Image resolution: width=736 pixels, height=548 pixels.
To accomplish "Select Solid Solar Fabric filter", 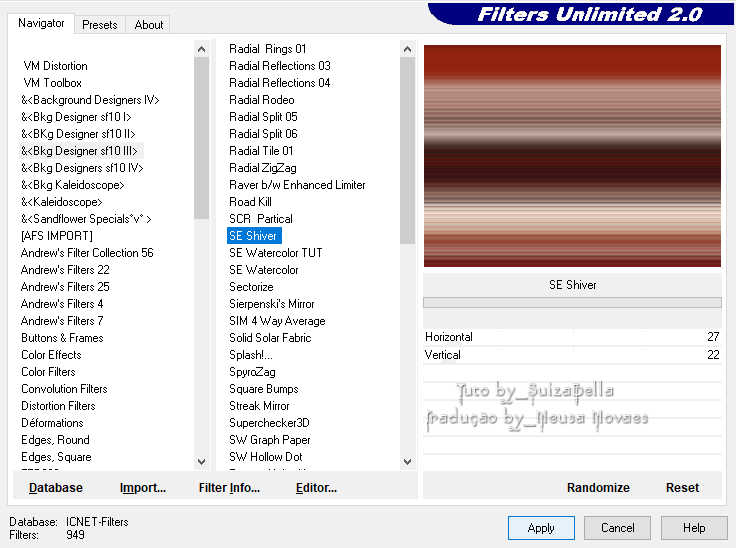I will (270, 338).
